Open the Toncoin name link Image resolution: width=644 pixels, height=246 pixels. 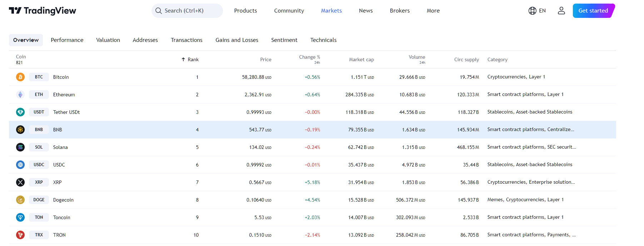click(x=61, y=217)
